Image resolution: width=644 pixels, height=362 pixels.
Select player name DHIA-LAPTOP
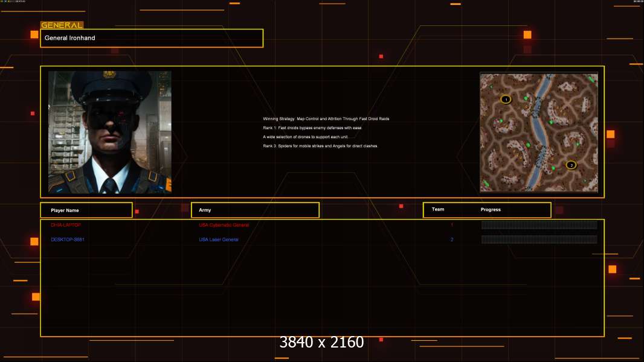(x=66, y=225)
